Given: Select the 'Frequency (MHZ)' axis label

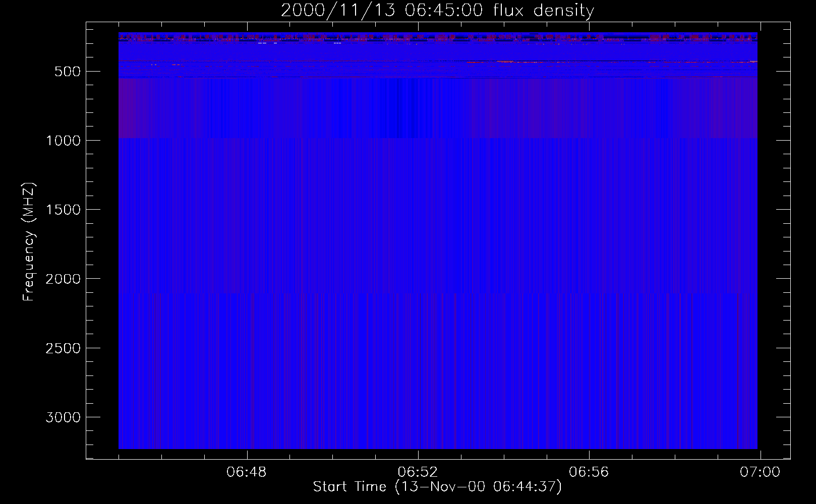Looking at the screenshot, I should pyautogui.click(x=29, y=242).
